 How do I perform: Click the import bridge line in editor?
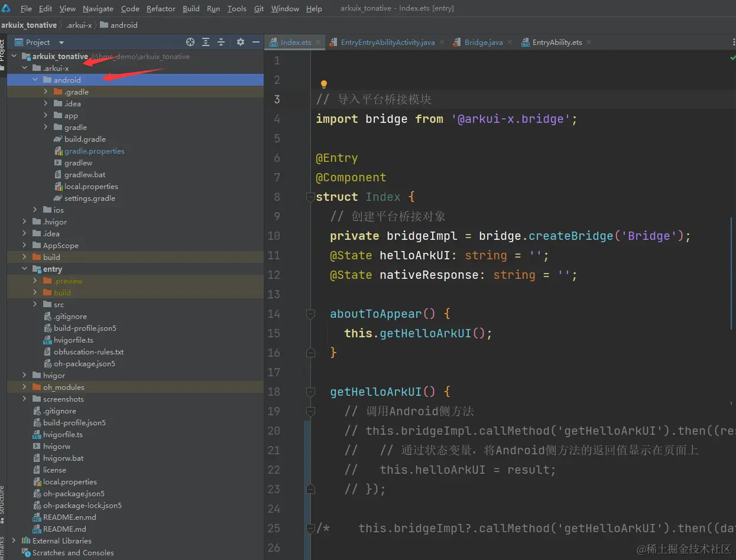446,119
